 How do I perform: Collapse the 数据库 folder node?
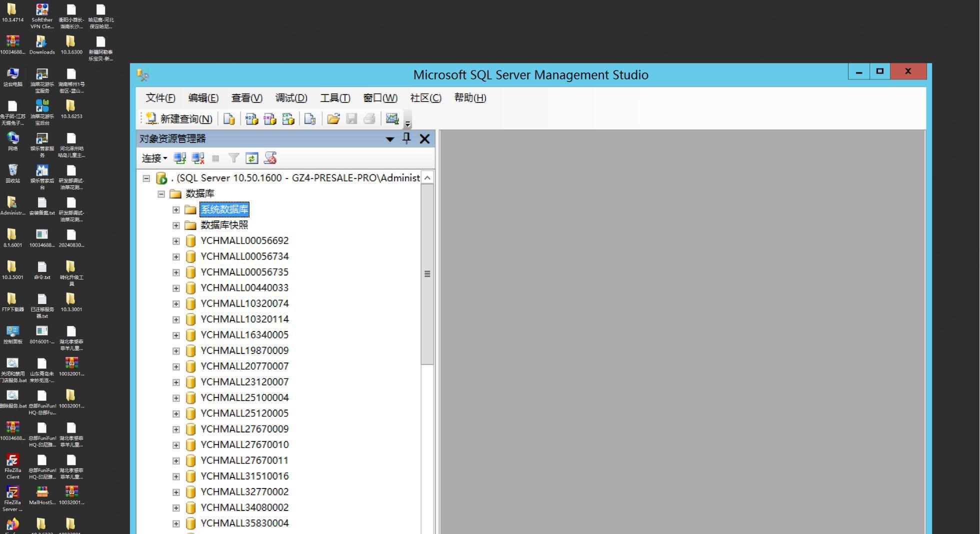point(161,194)
